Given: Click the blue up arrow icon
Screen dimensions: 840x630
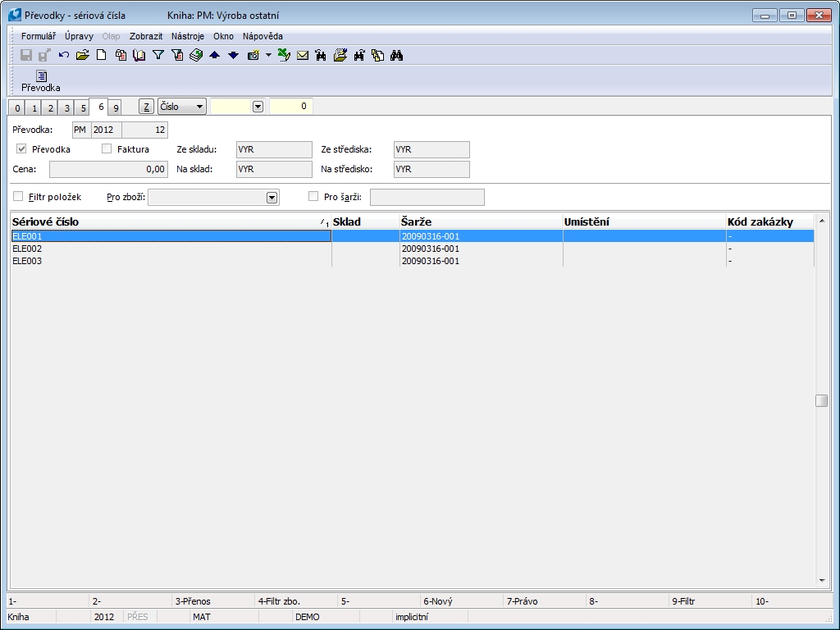Looking at the screenshot, I should [x=214, y=56].
